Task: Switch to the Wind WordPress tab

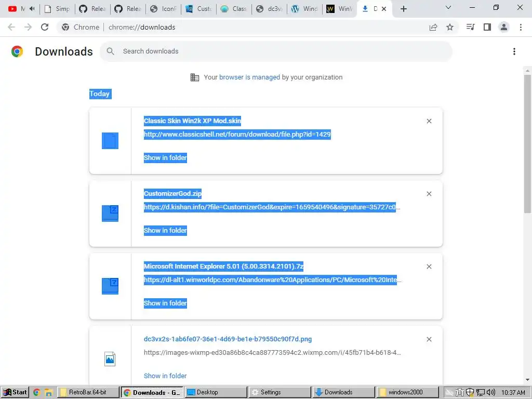Action: [304, 9]
